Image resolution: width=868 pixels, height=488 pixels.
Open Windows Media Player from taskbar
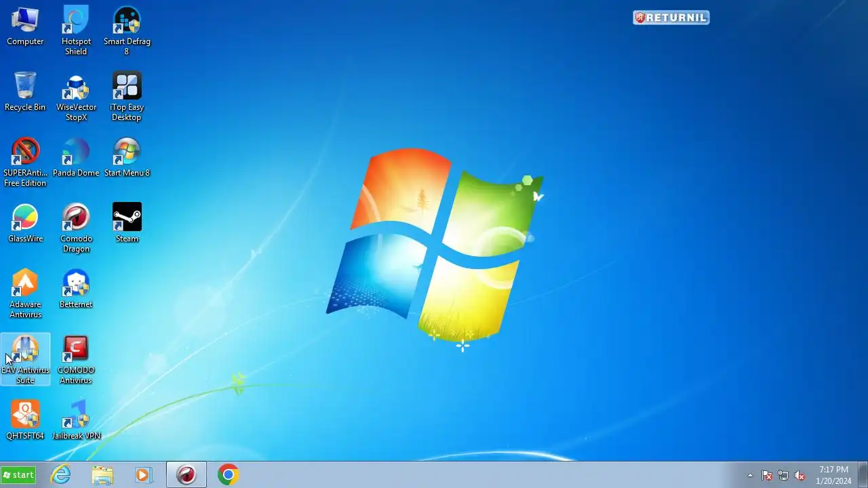(144, 475)
